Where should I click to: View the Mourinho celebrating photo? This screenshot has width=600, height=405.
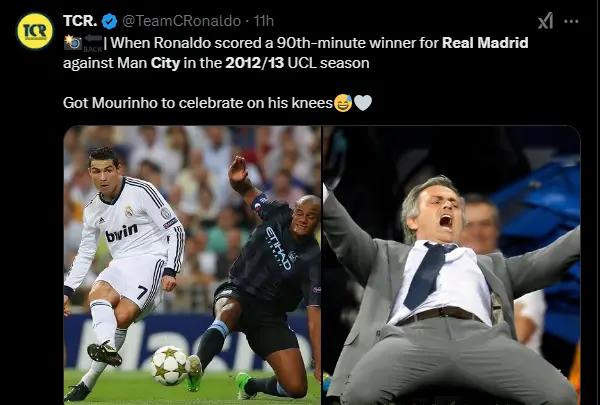[x=452, y=265]
